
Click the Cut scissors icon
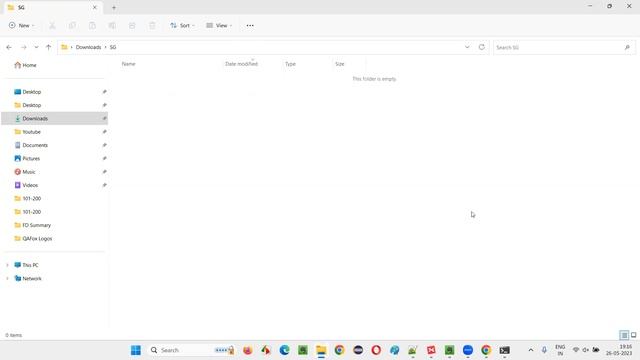click(x=52, y=25)
